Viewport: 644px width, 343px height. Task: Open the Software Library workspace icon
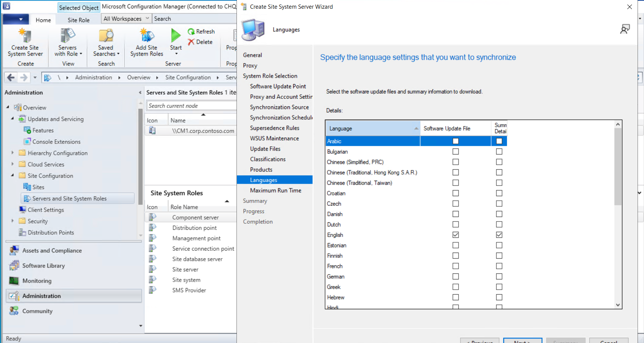(14, 266)
